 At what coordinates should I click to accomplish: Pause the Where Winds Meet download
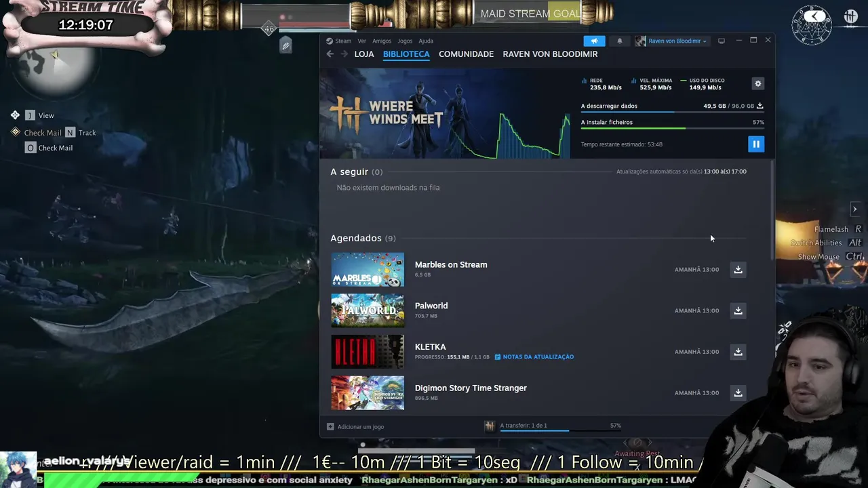tap(755, 144)
